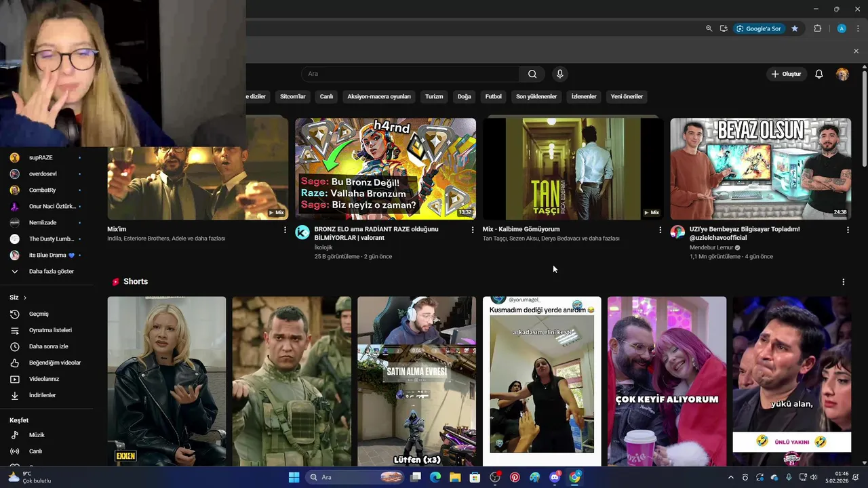
Task: Open The Dusty Lumb subscription channel
Action: [x=46, y=239]
